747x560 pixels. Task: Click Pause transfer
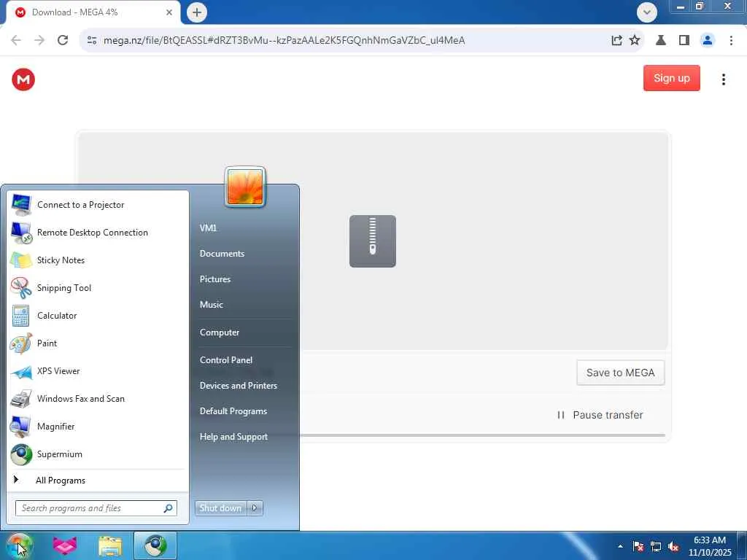600,415
